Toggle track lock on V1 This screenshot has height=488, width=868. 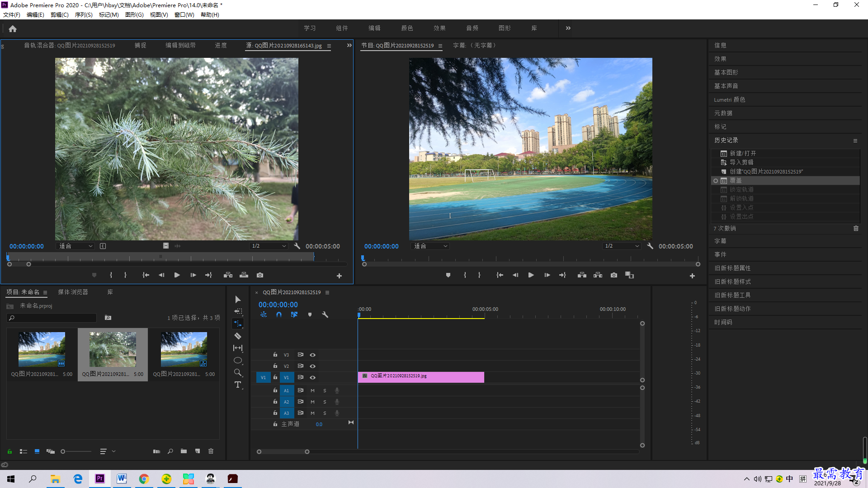tap(275, 377)
